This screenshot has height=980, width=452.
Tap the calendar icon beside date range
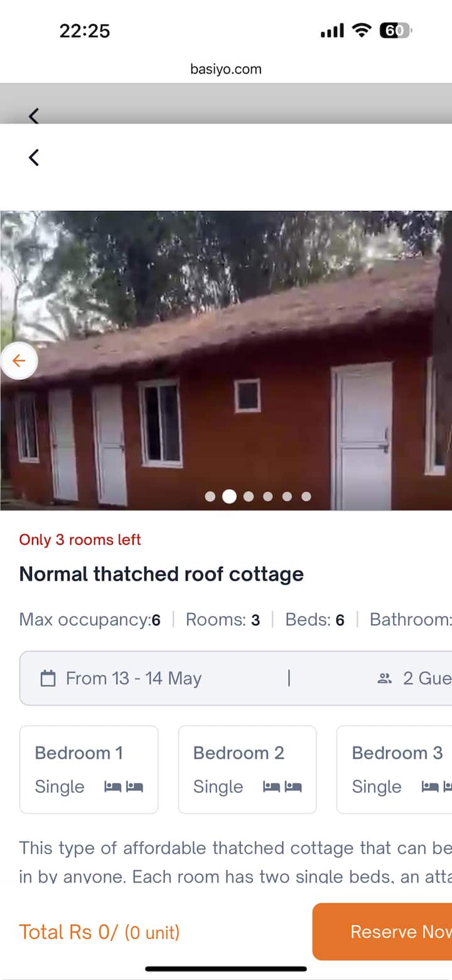(48, 678)
